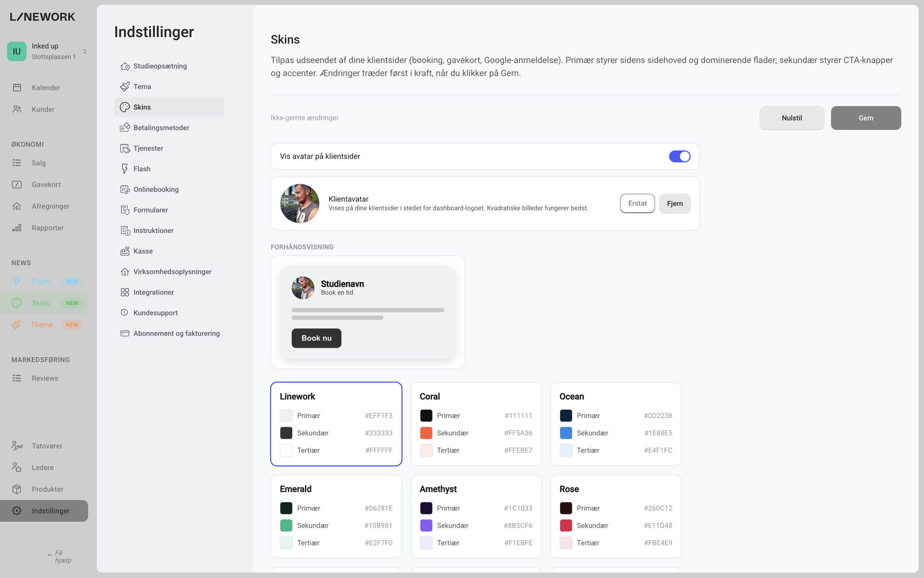Image resolution: width=924 pixels, height=578 pixels.
Task: Click the Salg list icon
Action: point(17,163)
